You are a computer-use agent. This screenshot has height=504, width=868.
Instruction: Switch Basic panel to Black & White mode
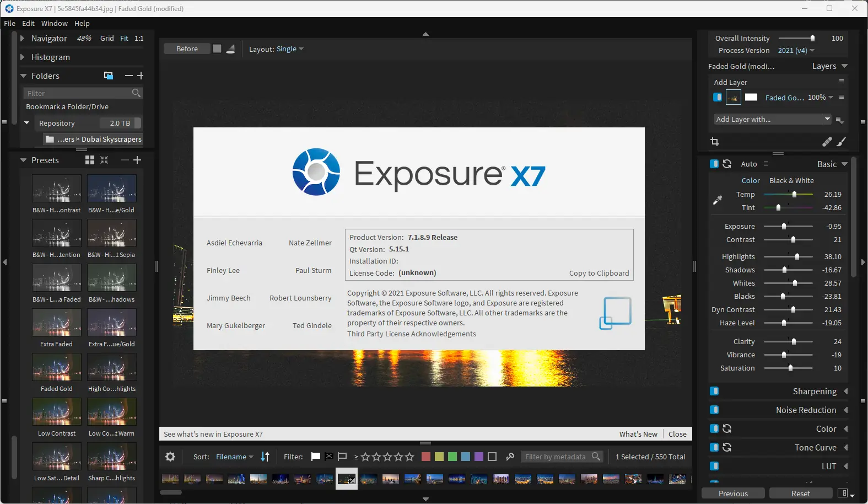(x=791, y=180)
